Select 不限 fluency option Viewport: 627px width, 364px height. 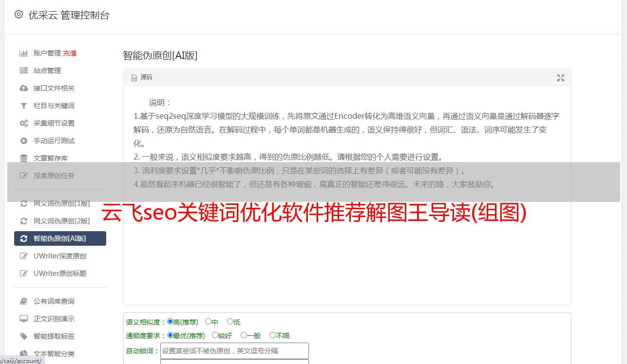(x=272, y=335)
